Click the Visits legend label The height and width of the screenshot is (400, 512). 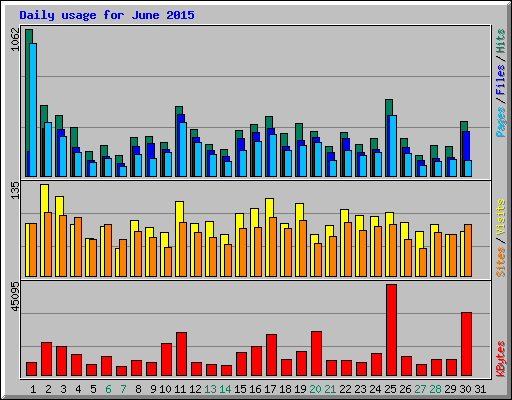coord(501,218)
